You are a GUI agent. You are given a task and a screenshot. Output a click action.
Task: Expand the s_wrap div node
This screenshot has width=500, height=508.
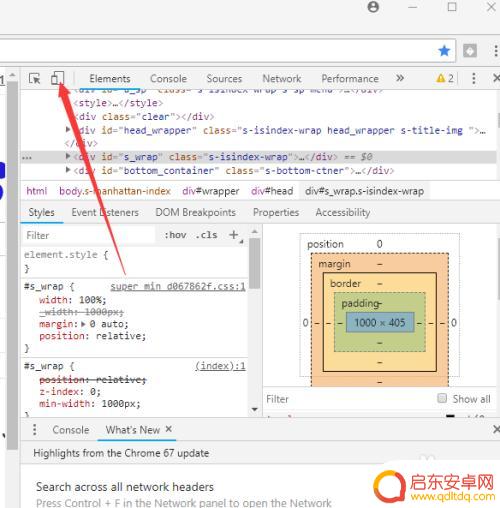pos(68,156)
